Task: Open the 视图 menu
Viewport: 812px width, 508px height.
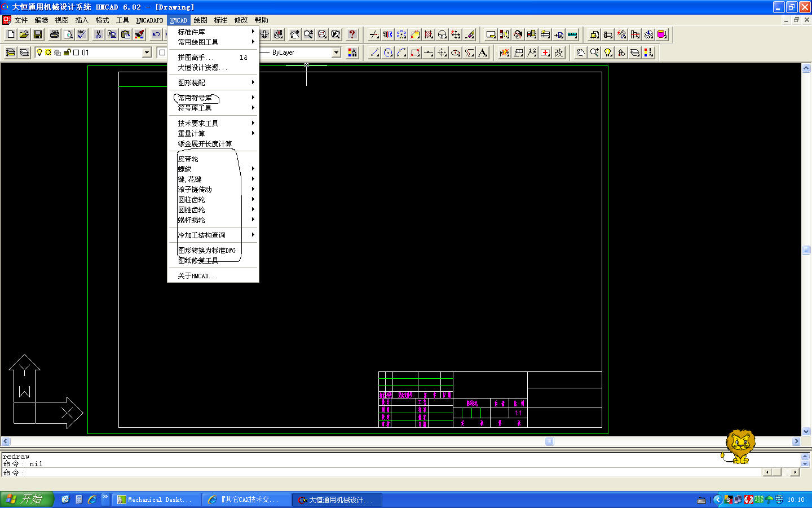Action: tap(62, 20)
